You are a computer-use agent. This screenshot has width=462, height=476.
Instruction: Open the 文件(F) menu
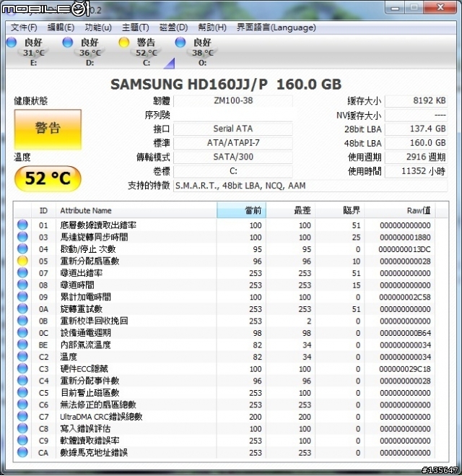click(x=24, y=27)
